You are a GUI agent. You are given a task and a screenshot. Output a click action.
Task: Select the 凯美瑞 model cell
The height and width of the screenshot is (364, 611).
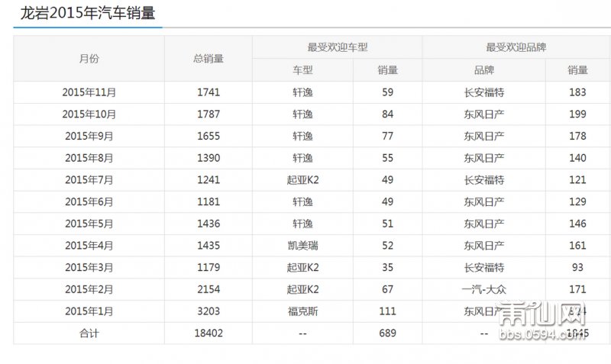click(x=302, y=245)
